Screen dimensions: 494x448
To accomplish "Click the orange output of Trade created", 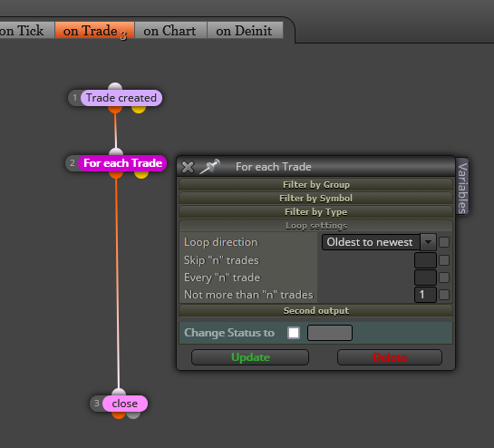I will tap(115, 110).
